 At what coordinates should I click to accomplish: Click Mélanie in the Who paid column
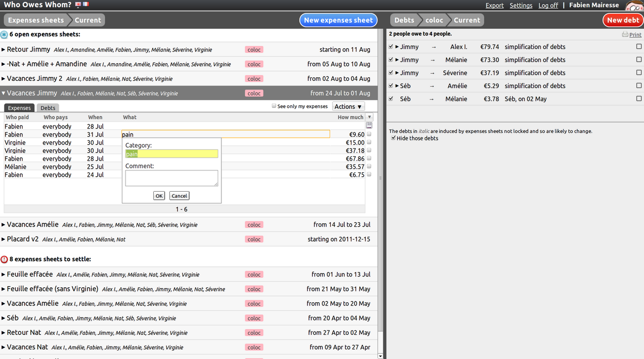pyautogui.click(x=15, y=167)
